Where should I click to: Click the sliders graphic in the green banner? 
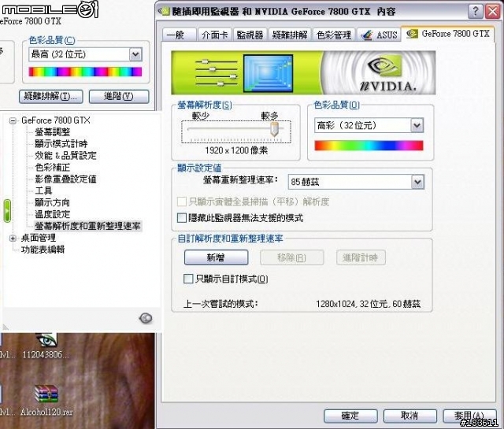point(217,73)
